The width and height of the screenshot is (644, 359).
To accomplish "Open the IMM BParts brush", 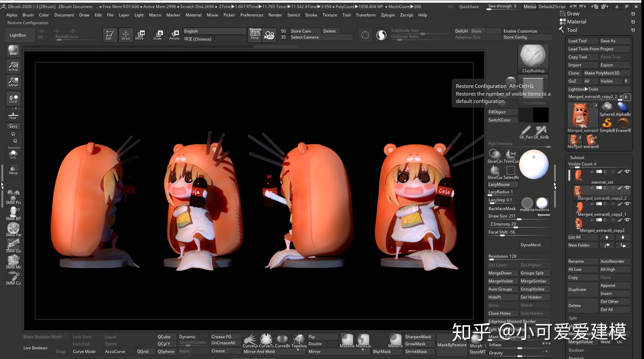I will coord(13,213).
